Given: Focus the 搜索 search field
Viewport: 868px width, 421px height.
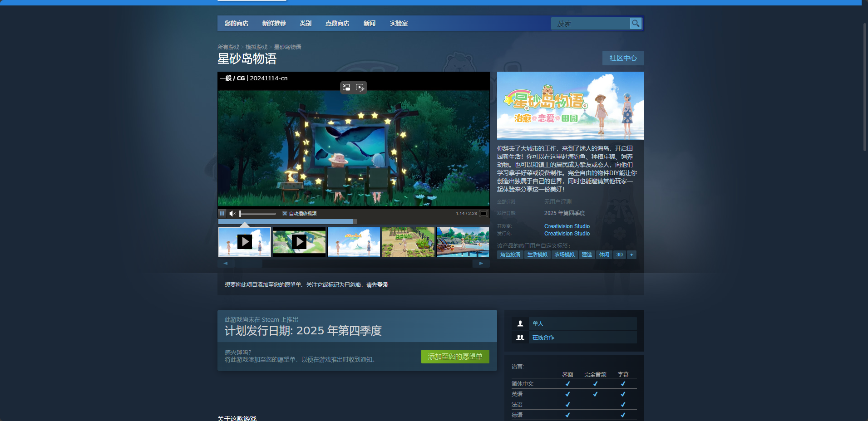Looking at the screenshot, I should point(590,23).
